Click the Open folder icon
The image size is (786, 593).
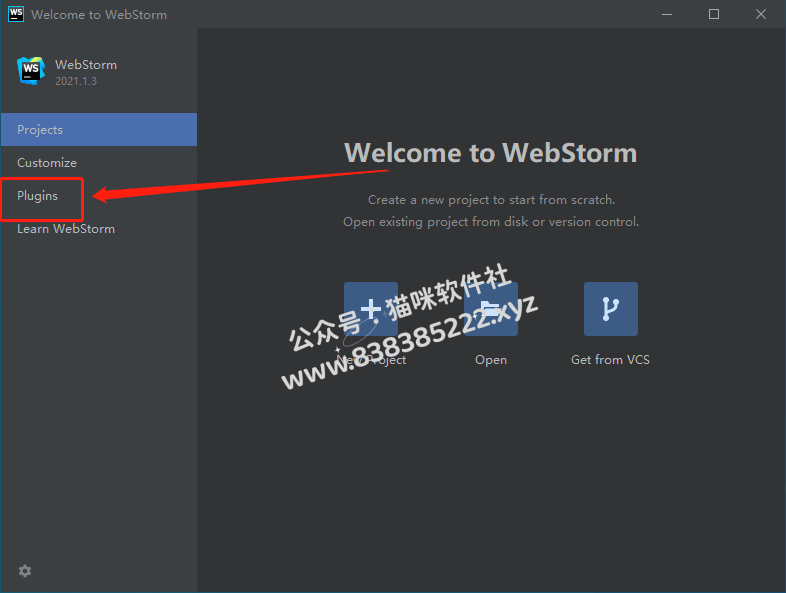pyautogui.click(x=491, y=309)
